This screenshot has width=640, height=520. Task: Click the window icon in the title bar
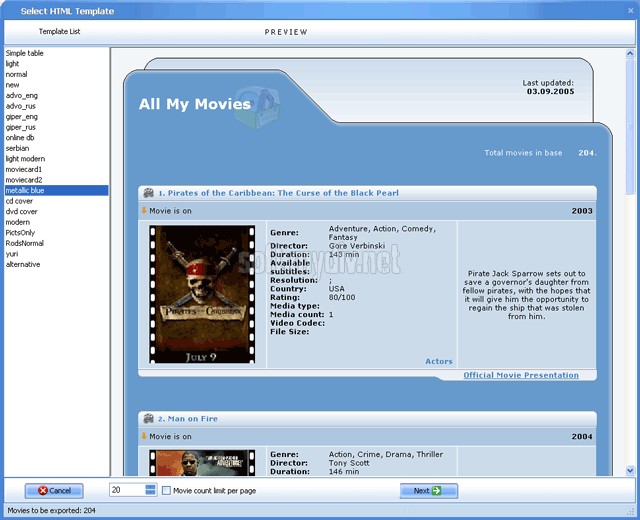click(x=10, y=11)
